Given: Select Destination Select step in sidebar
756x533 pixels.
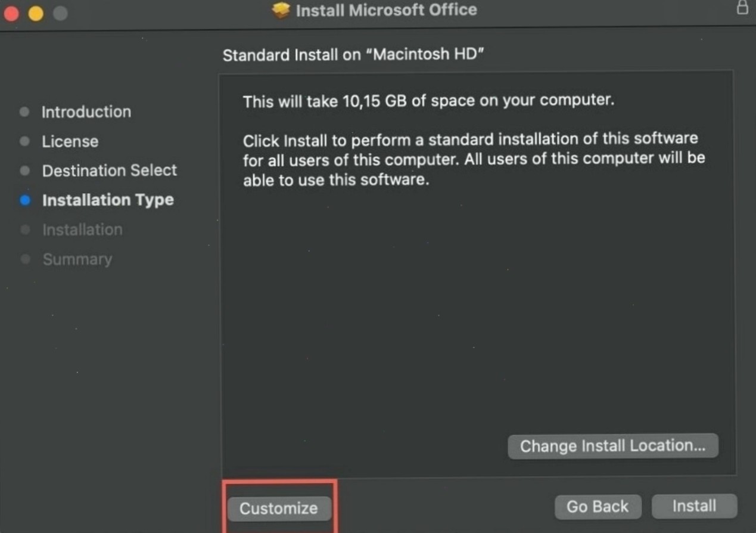Looking at the screenshot, I should tap(110, 171).
